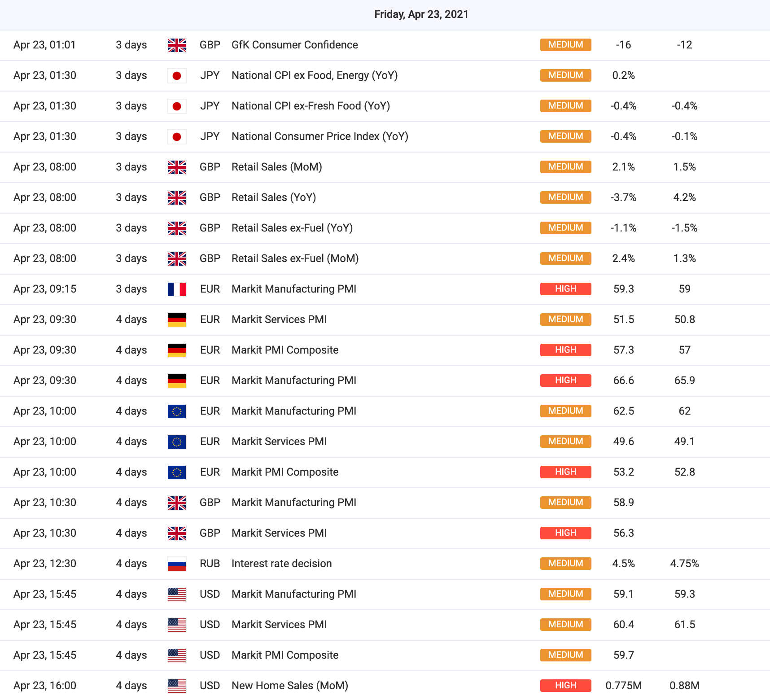This screenshot has height=700, width=770.
Task: Click the value 66.6 in German Manufacturing PMI row
Action: click(x=623, y=381)
